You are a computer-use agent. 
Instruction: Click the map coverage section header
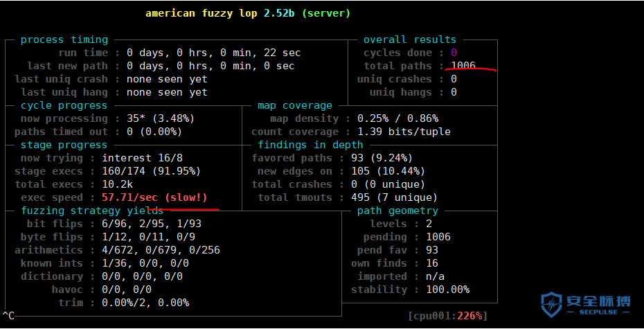[x=294, y=105]
